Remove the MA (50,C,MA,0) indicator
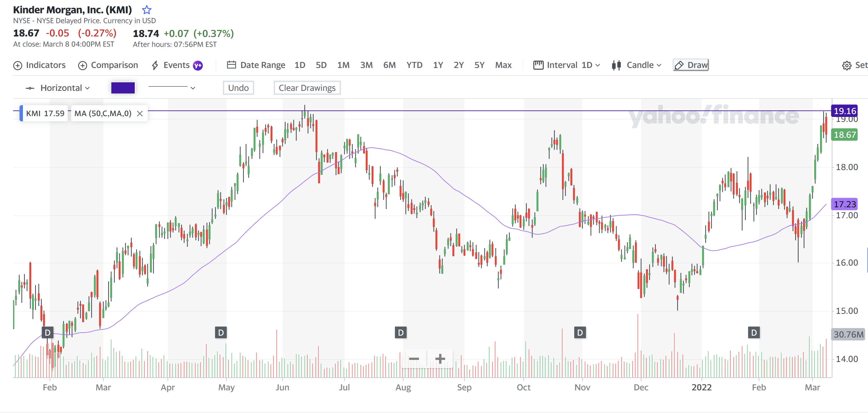The height and width of the screenshot is (413, 868). point(140,114)
